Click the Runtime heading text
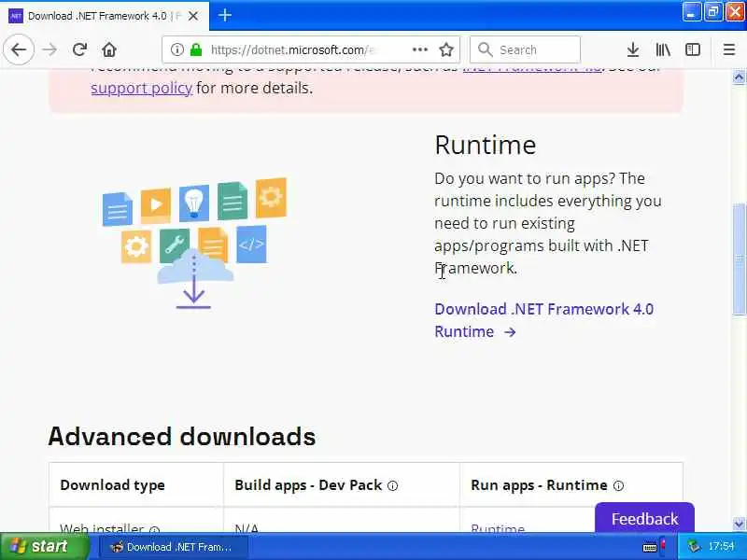The height and width of the screenshot is (560, 747). click(x=485, y=145)
